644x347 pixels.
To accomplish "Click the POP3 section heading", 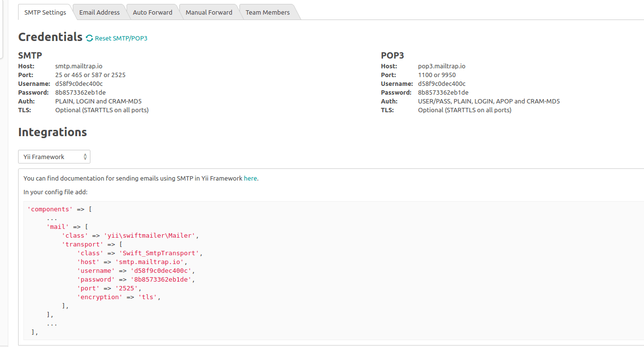I will click(392, 55).
